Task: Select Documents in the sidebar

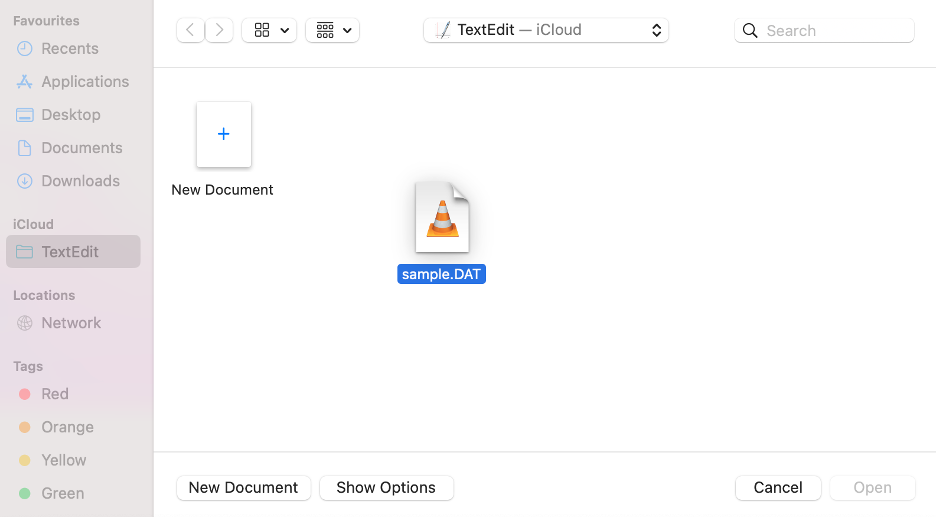Action: (73, 148)
